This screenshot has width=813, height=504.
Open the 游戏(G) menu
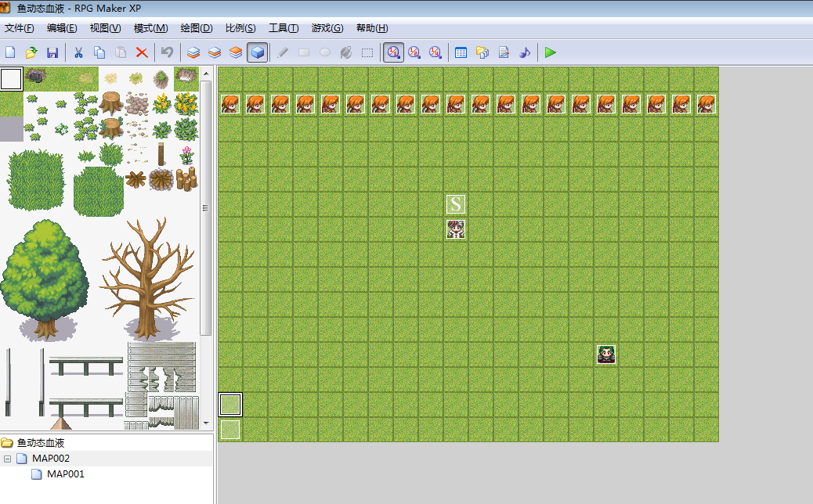327,28
